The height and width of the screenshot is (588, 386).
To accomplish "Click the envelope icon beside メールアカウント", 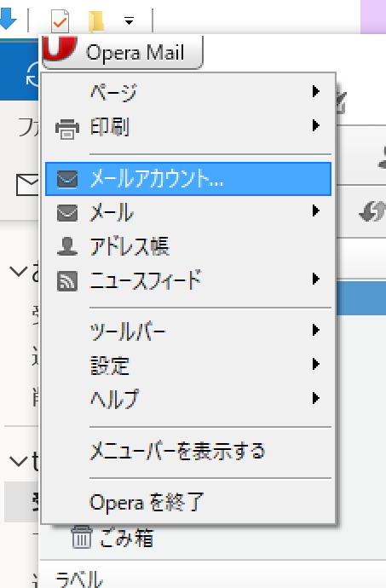I will pos(67,179).
